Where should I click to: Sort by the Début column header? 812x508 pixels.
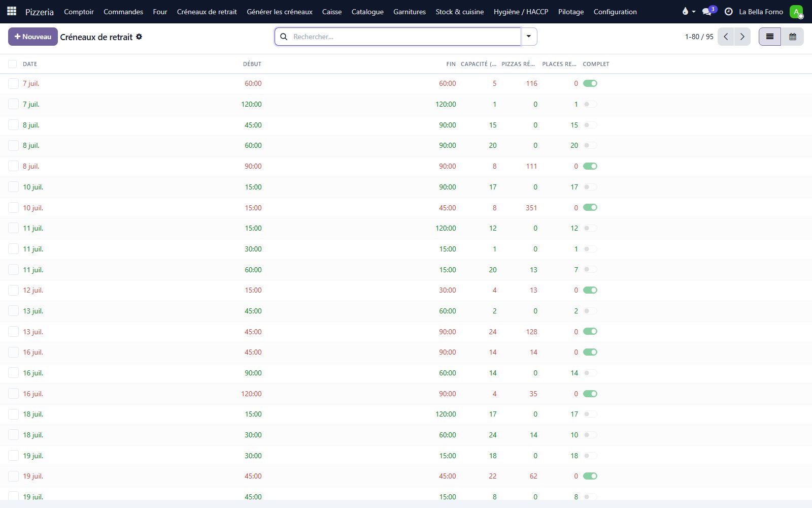pos(252,64)
